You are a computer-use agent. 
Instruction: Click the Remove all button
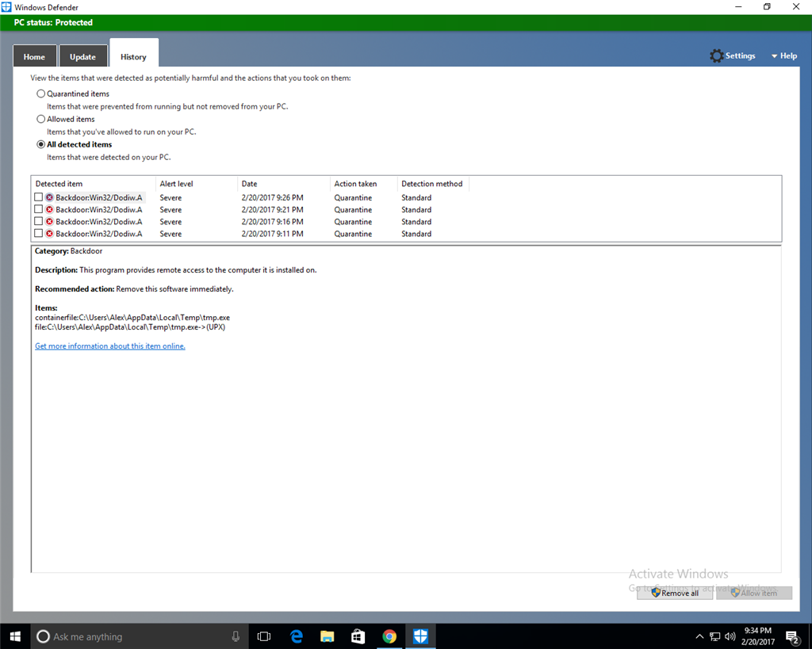coord(675,593)
